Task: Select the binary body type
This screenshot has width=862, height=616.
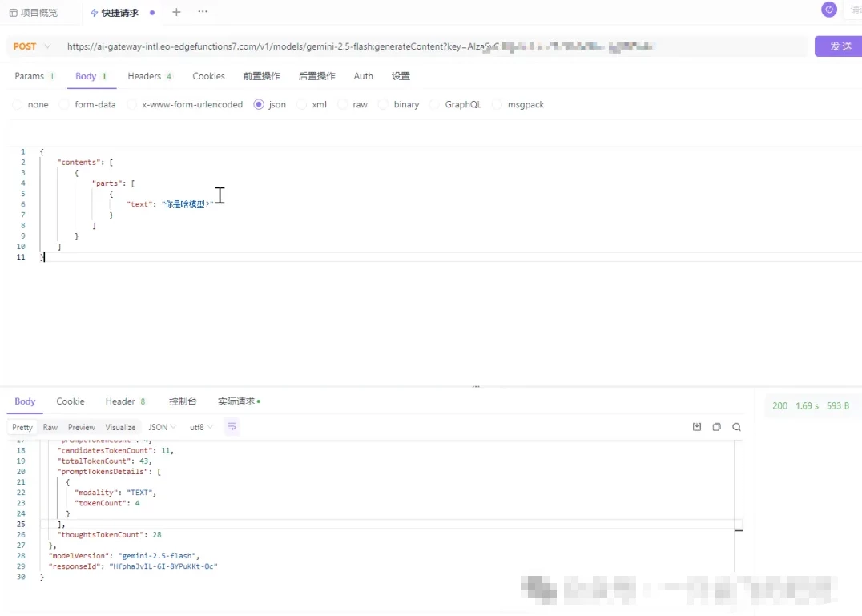Action: 399,104
